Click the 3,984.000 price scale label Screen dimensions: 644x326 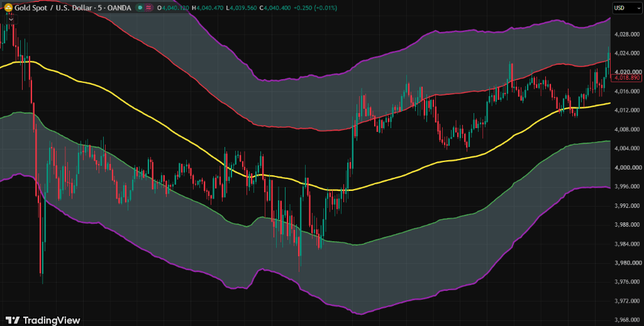point(627,244)
